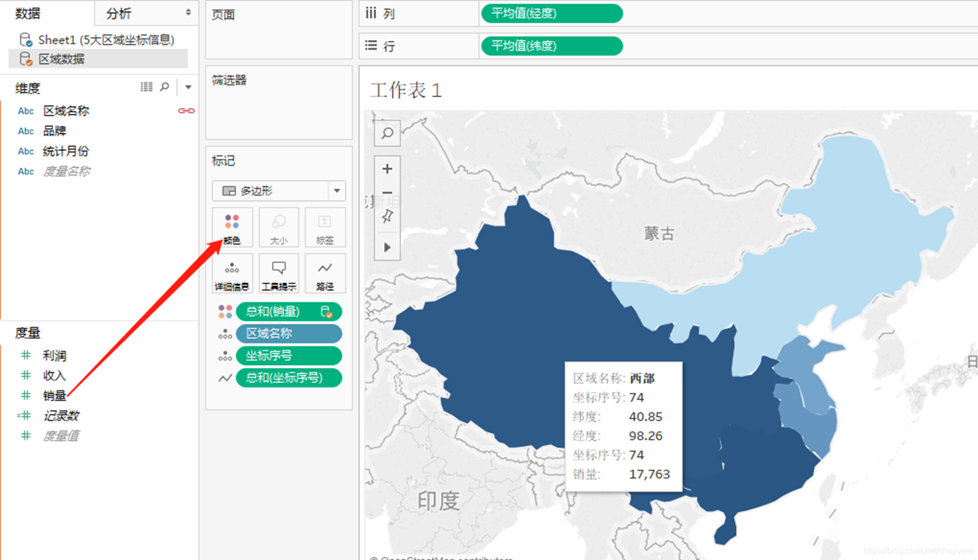
Task: Expand the map tools arrow flyout
Action: point(387,248)
